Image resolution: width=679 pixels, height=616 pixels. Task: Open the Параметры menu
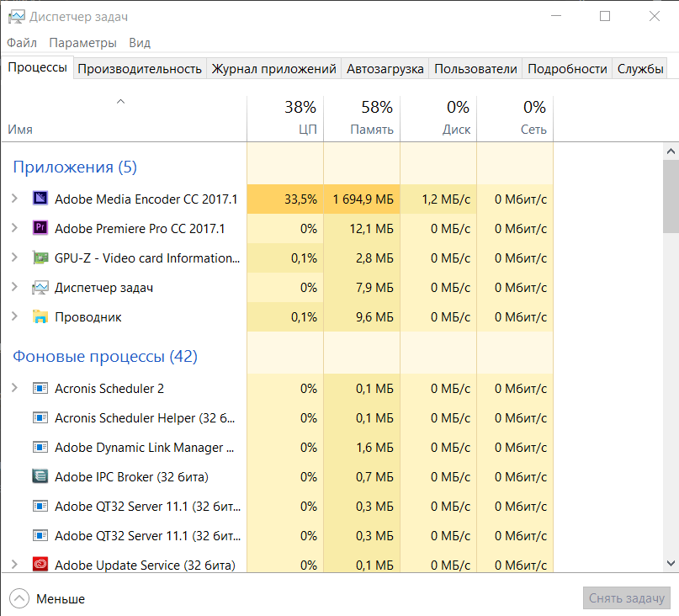click(82, 43)
